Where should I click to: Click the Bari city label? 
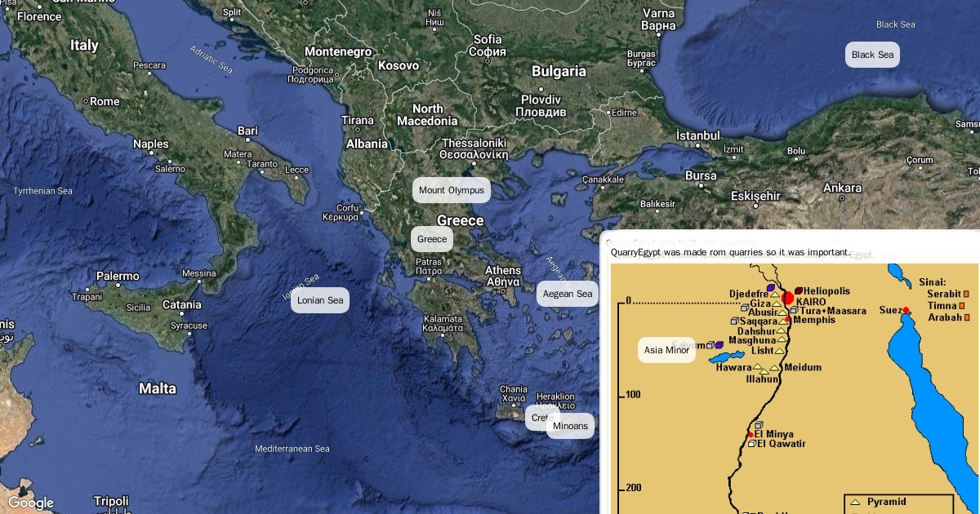[247, 131]
